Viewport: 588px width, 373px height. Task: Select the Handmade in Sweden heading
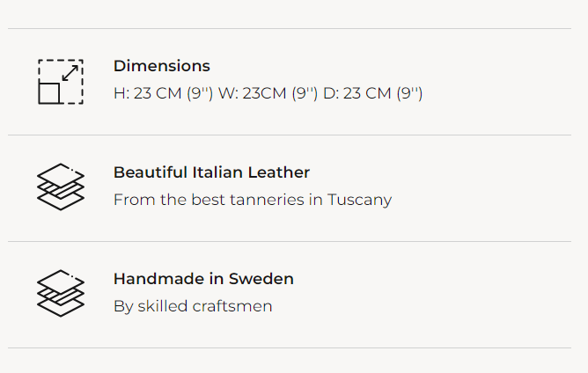(203, 279)
